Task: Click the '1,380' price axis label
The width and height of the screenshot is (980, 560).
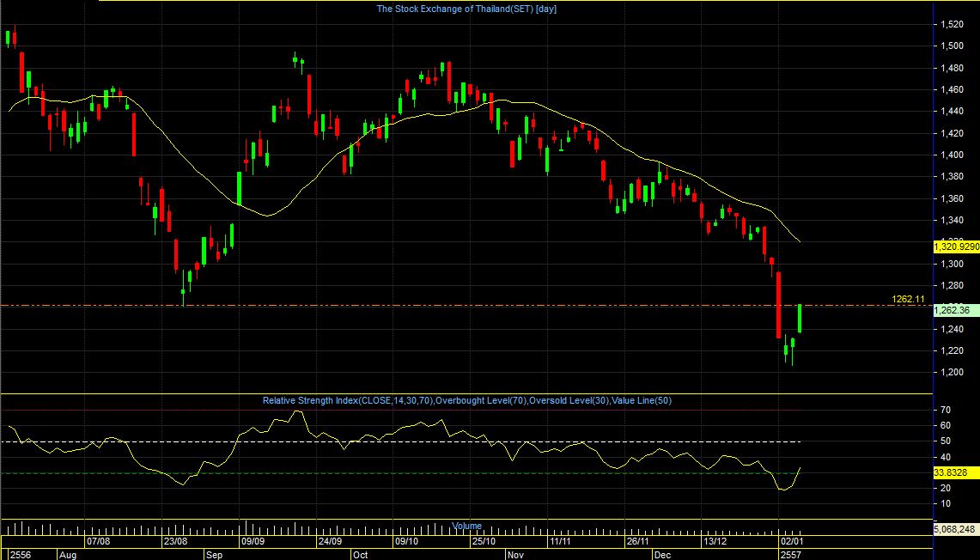Action: coord(952,177)
